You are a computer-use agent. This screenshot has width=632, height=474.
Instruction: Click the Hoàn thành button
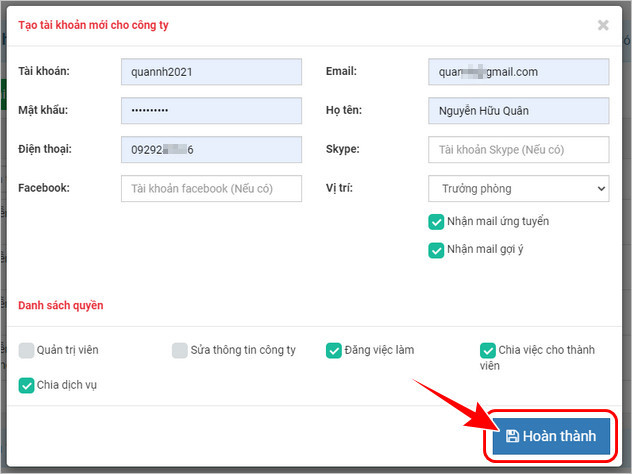pyautogui.click(x=550, y=436)
